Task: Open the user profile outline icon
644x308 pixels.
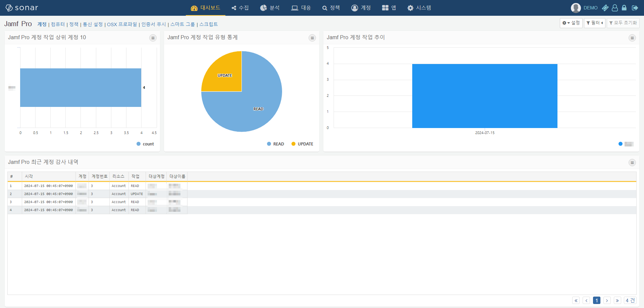Action: 615,8
